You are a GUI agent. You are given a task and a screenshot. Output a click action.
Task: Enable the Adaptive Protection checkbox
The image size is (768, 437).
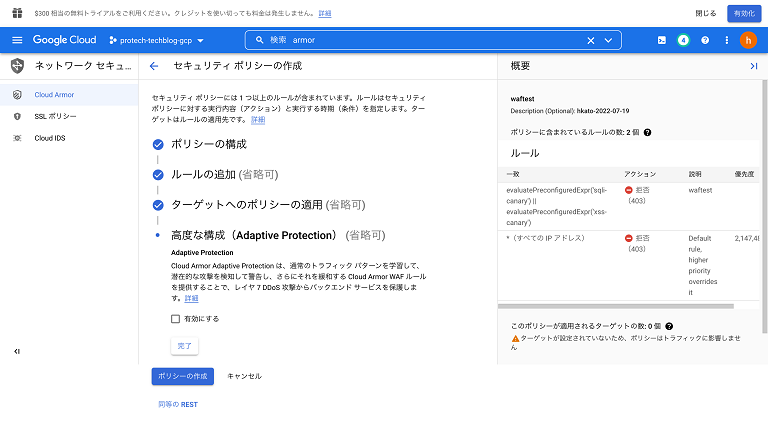click(176, 319)
